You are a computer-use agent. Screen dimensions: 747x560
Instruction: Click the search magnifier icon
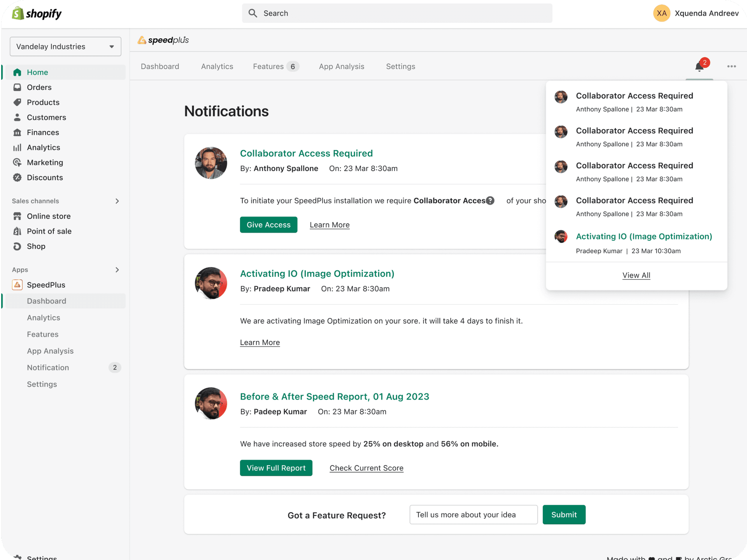[253, 13]
